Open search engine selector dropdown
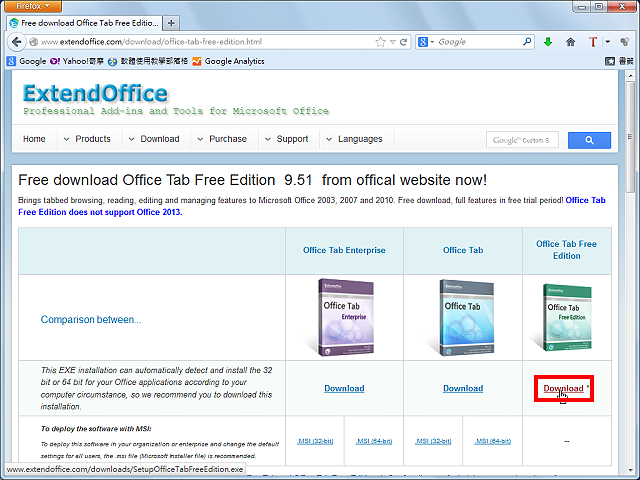The image size is (640, 480). 426,42
